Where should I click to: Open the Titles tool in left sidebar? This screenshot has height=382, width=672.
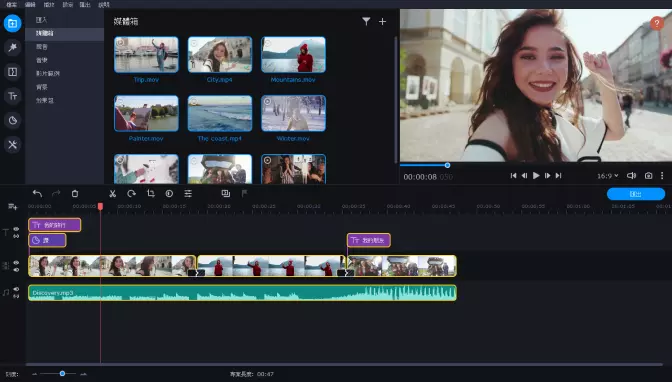tap(12, 96)
